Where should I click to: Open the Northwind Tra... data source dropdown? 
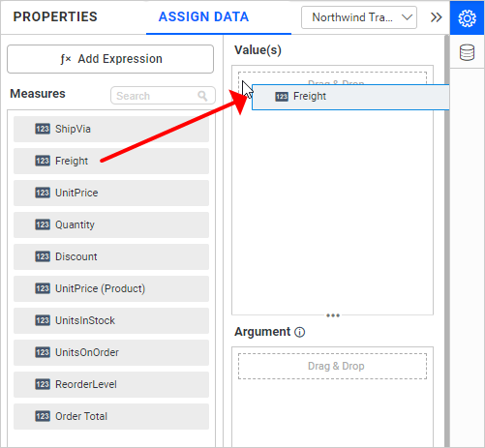[359, 17]
